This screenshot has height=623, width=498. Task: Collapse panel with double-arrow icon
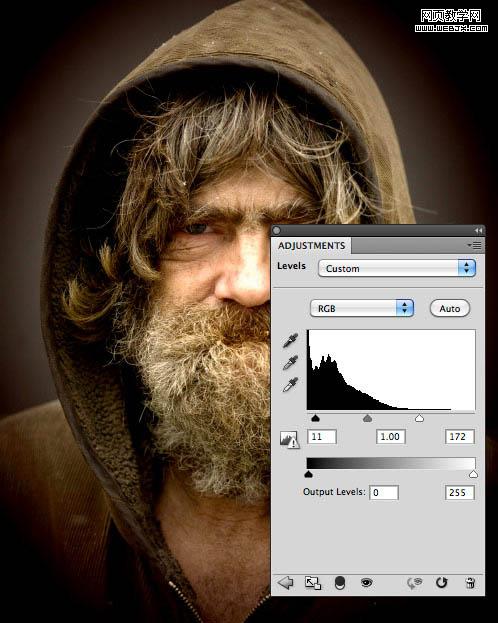click(x=478, y=230)
